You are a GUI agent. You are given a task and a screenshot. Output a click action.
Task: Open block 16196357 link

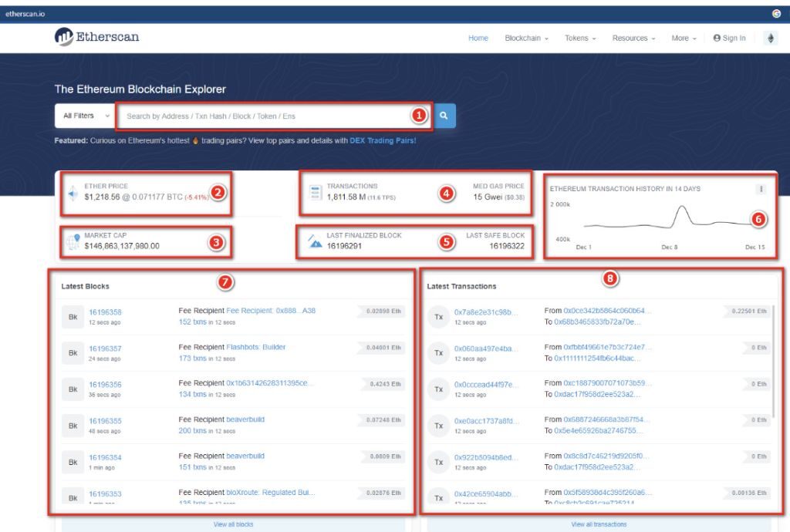(105, 348)
